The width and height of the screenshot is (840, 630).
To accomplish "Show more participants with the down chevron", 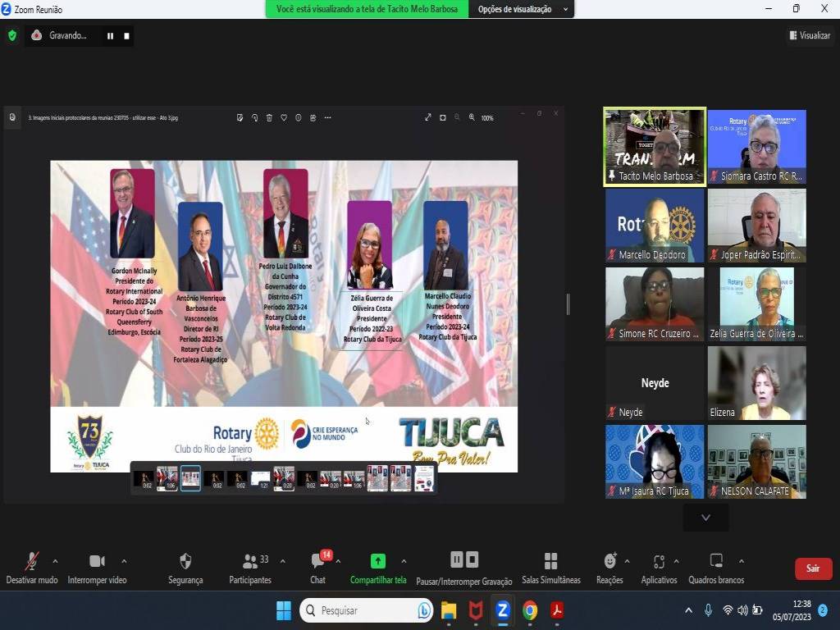I will click(705, 518).
